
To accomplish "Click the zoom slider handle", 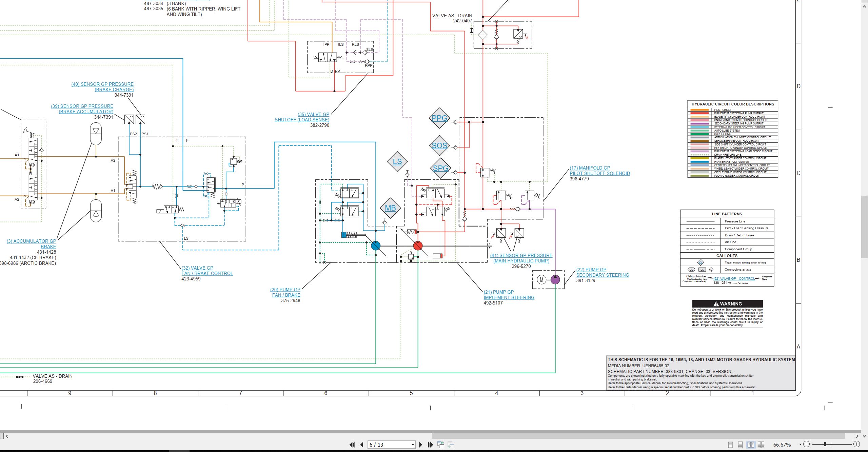I will (x=825, y=444).
